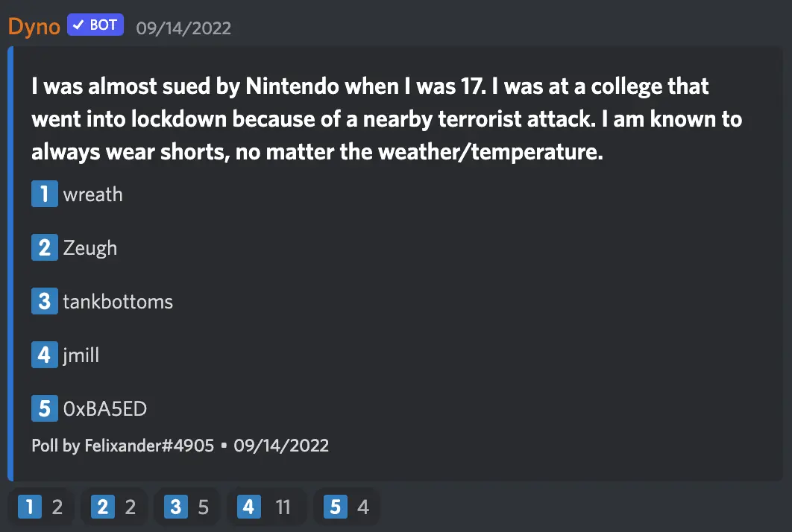Click the poll option text jmill
The height and width of the screenshot is (532, 792).
[81, 355]
